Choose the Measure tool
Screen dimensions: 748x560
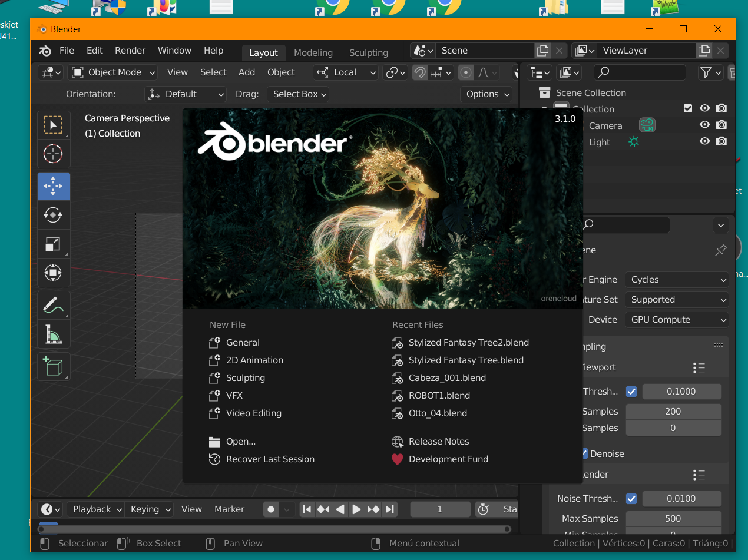[54, 334]
